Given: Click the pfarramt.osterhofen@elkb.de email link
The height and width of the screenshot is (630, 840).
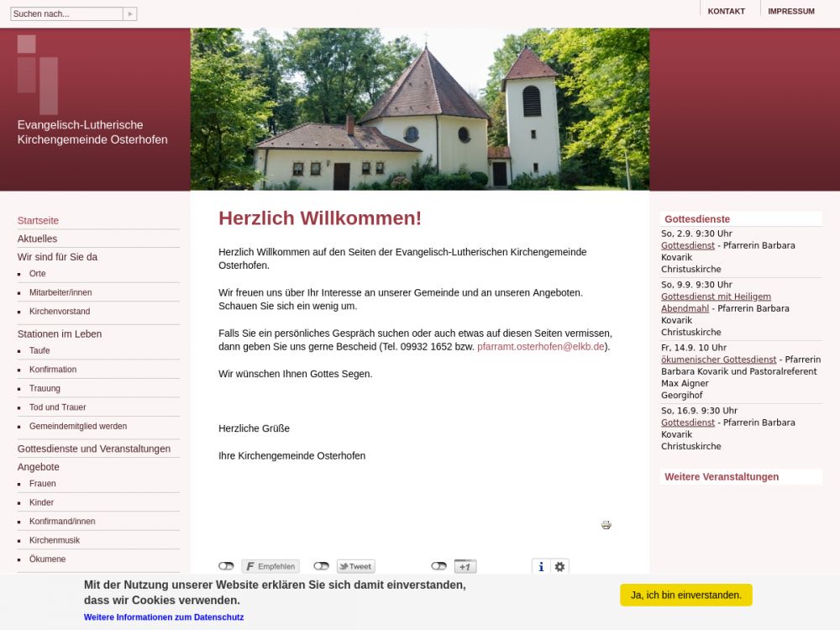Looking at the screenshot, I should pyautogui.click(x=540, y=346).
